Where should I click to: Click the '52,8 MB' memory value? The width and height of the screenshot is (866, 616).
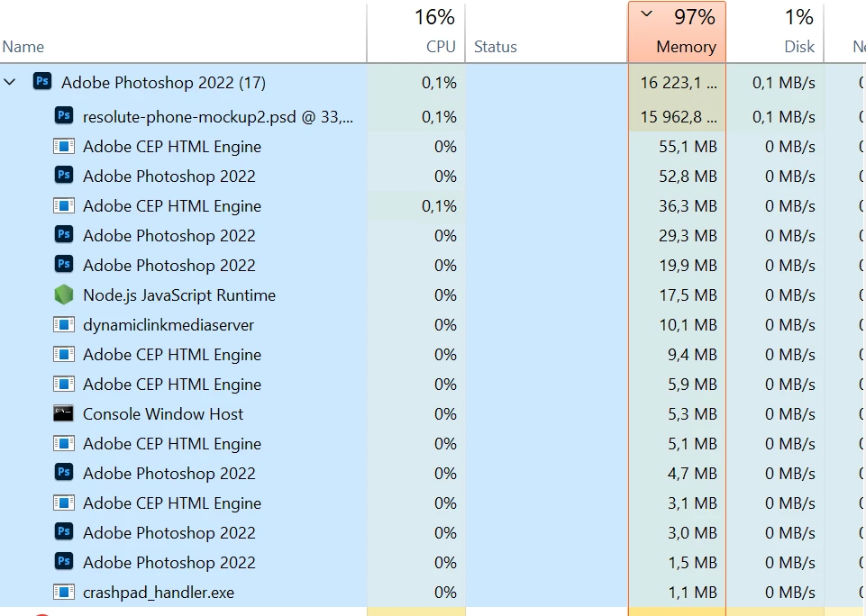[688, 177]
